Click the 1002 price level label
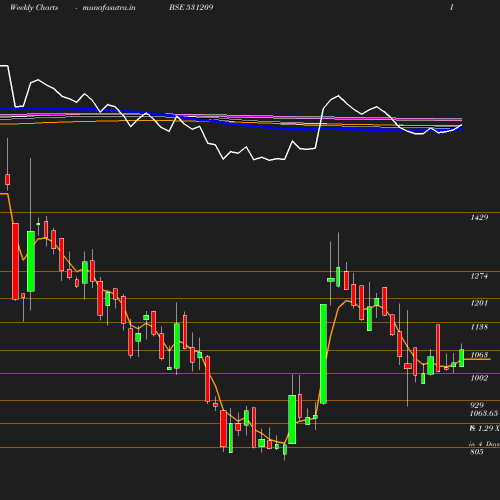Screen dimensions: 500x500 479,378
